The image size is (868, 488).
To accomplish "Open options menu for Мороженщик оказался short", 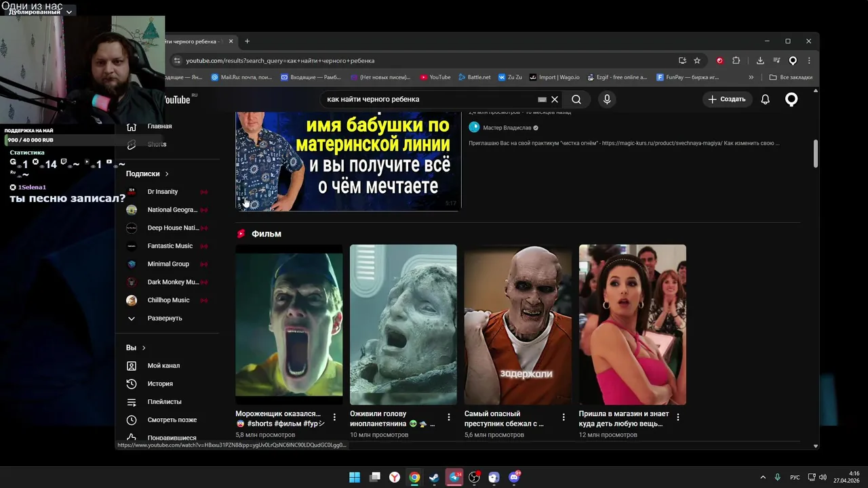I will point(334,417).
